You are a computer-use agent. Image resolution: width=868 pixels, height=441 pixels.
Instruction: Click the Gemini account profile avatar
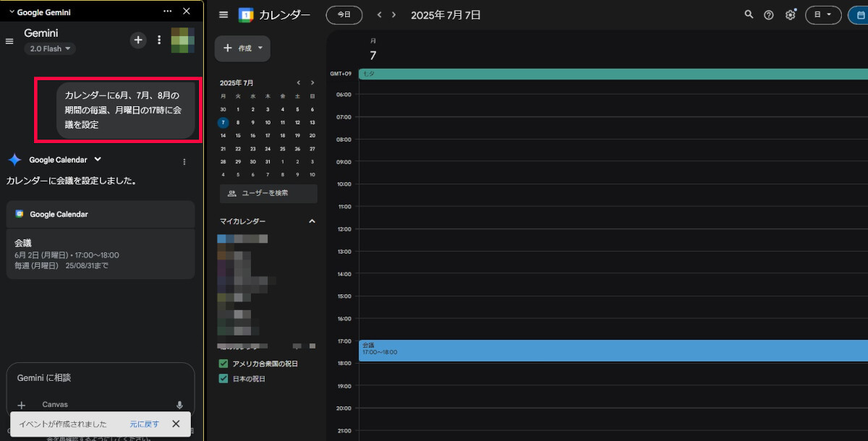(x=182, y=40)
